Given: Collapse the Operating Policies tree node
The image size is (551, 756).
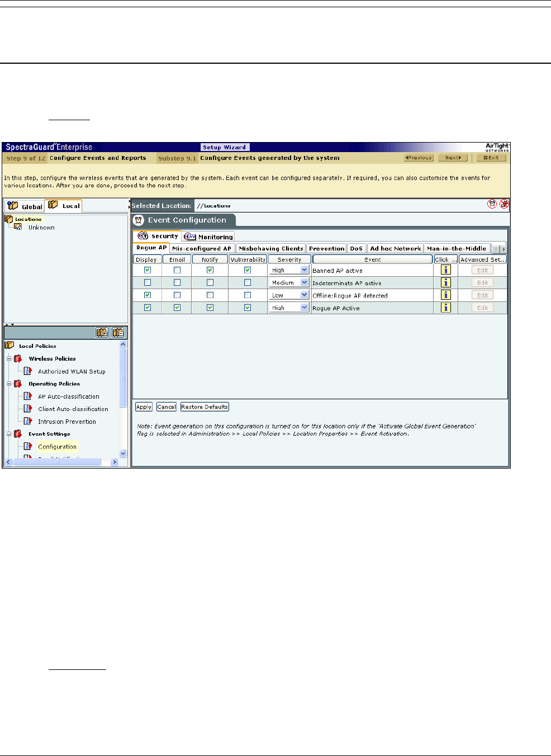Looking at the screenshot, I should tap(9, 384).
